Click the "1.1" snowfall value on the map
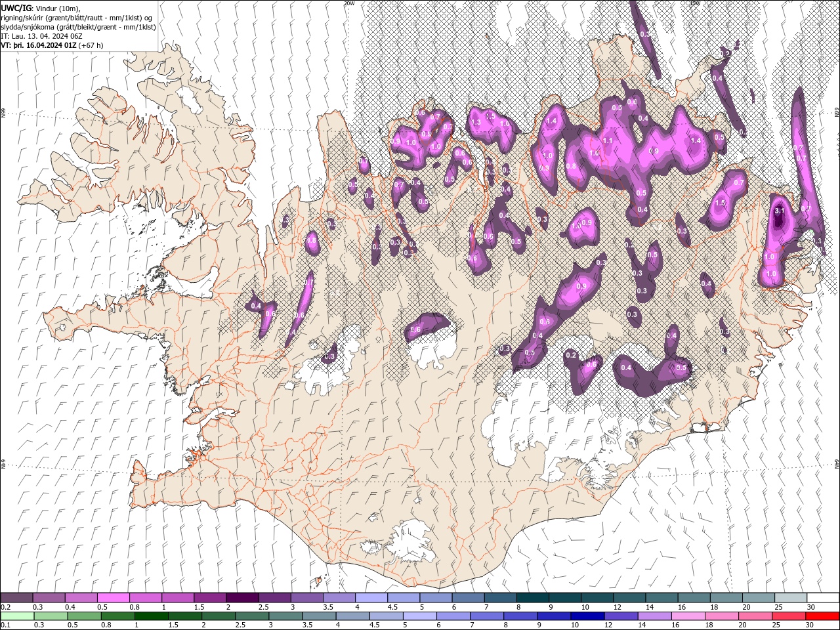This screenshot has height=630, width=840. [607, 140]
